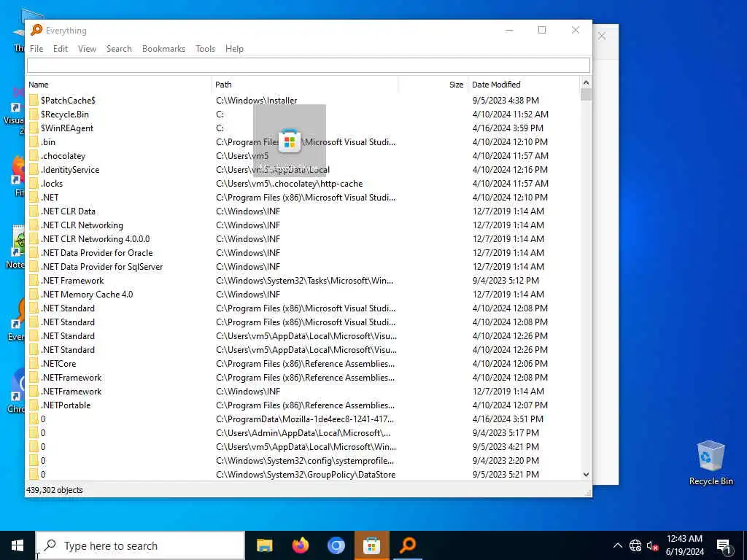The image size is (747, 560).
Task: Close the window behind Everything
Action: (x=602, y=36)
